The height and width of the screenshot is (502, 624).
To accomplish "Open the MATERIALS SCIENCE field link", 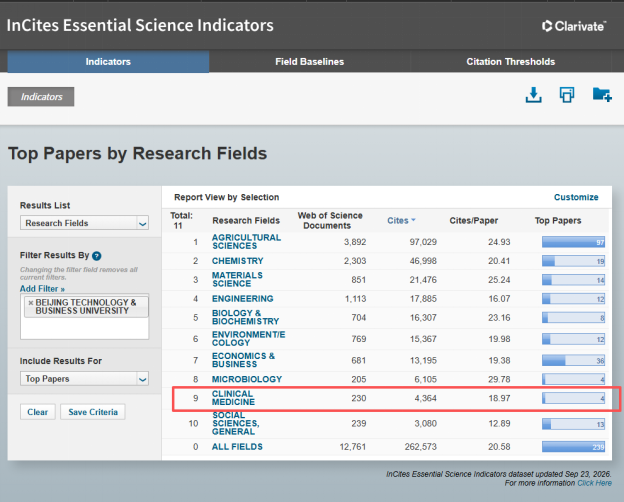I will pyautogui.click(x=237, y=279).
